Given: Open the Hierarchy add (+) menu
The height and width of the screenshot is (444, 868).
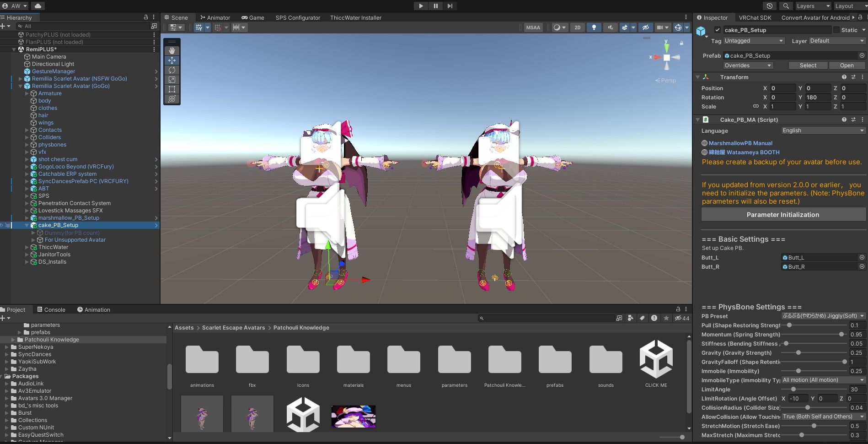Looking at the screenshot, I should pyautogui.click(x=5, y=27).
